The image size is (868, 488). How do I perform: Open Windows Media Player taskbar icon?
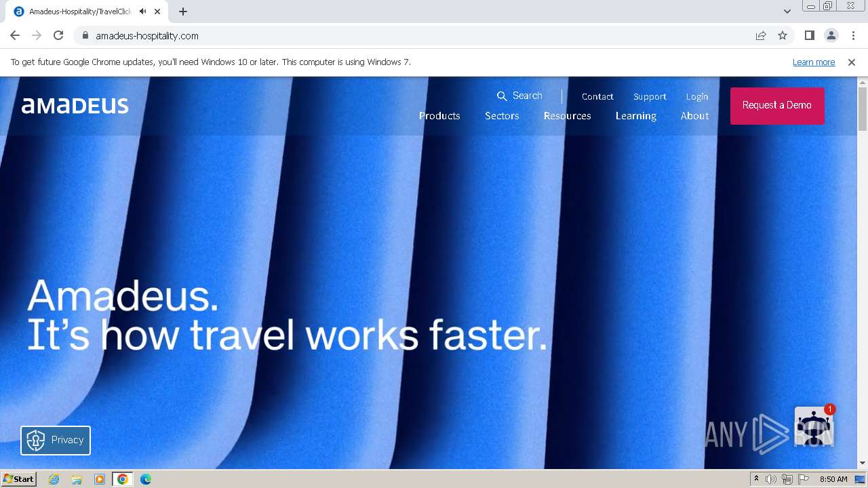100,479
